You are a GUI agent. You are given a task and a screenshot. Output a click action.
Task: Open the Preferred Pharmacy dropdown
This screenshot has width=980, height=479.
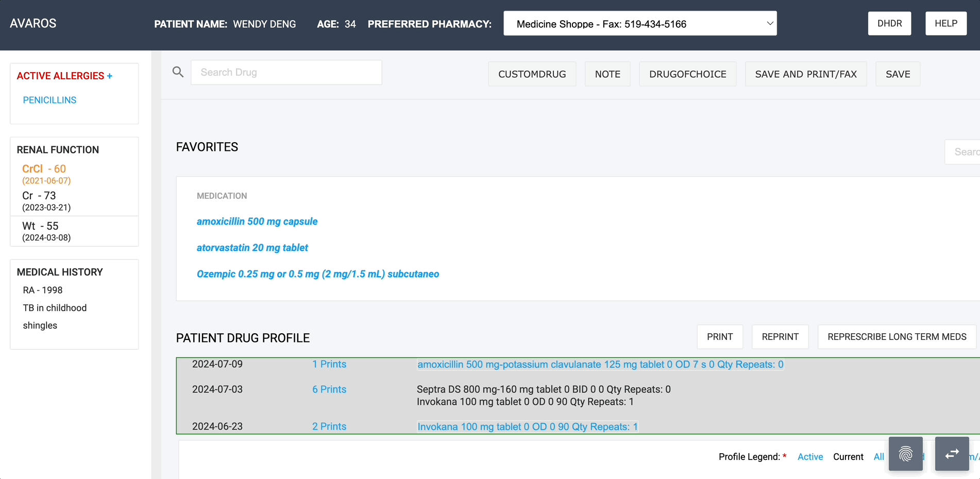coord(639,24)
